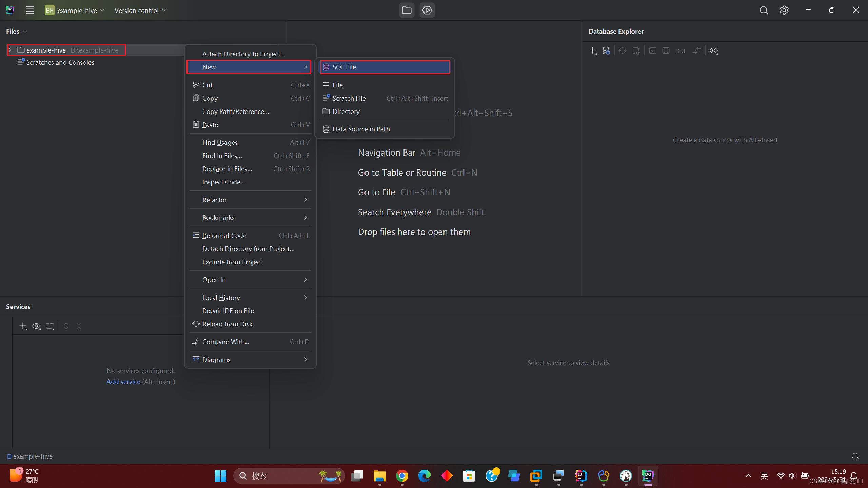The image size is (868, 488).
Task: Open the Files view dropdown
Action: click(16, 31)
